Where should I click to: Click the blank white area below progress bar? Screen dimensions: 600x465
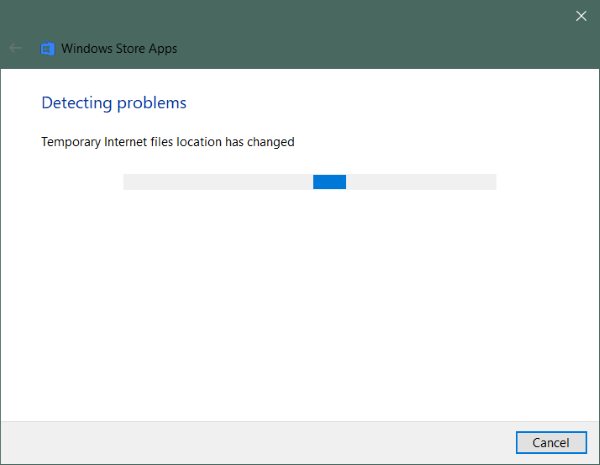[300, 300]
